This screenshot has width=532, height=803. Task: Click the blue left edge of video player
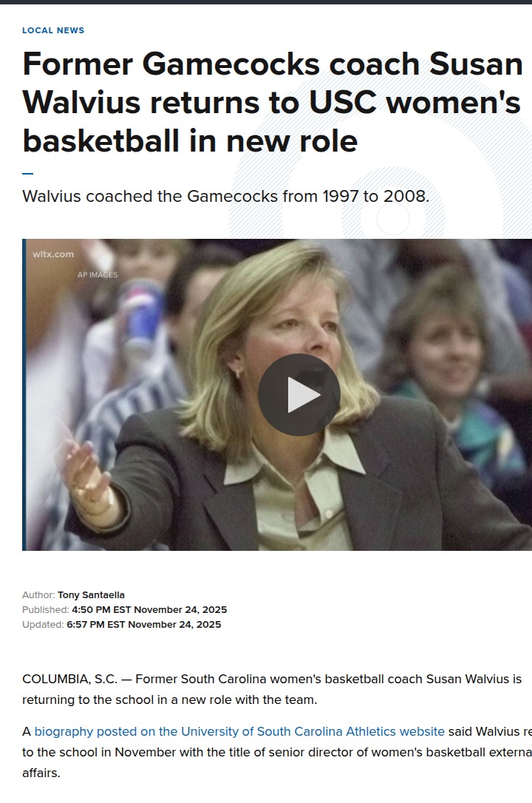(x=24, y=395)
